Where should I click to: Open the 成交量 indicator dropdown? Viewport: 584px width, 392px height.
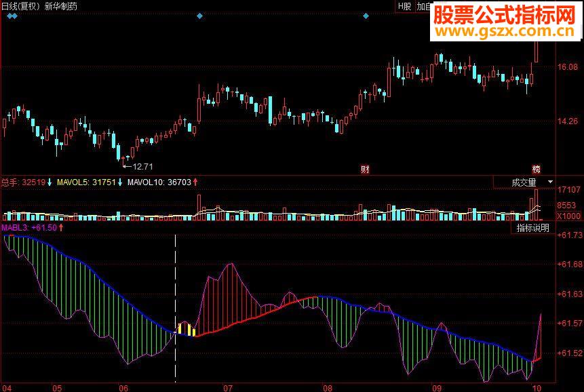coord(524,182)
